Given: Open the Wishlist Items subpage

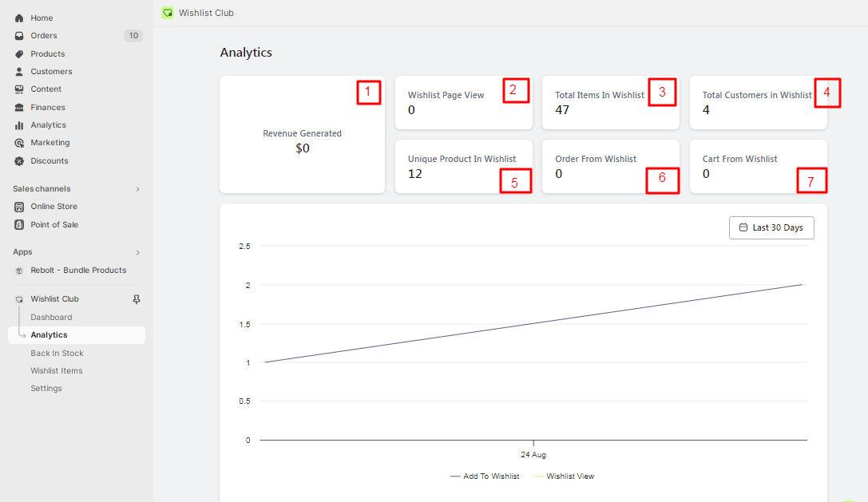Looking at the screenshot, I should click(x=57, y=371).
